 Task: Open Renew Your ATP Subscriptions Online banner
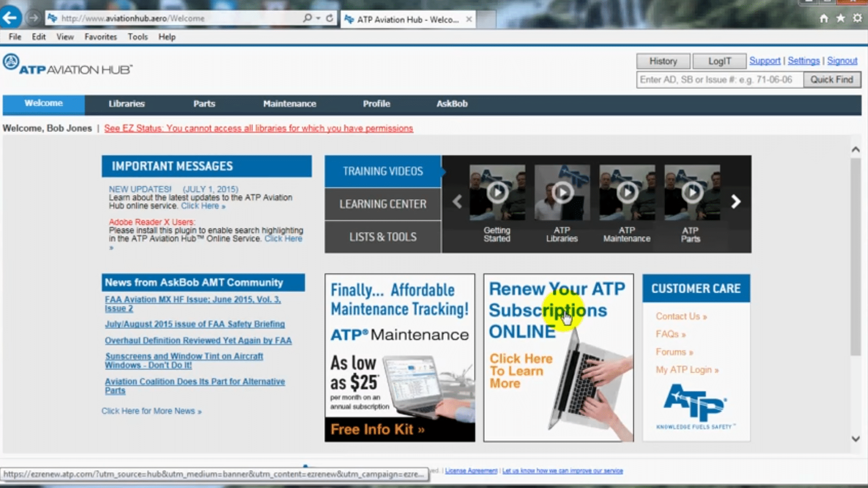[558, 358]
